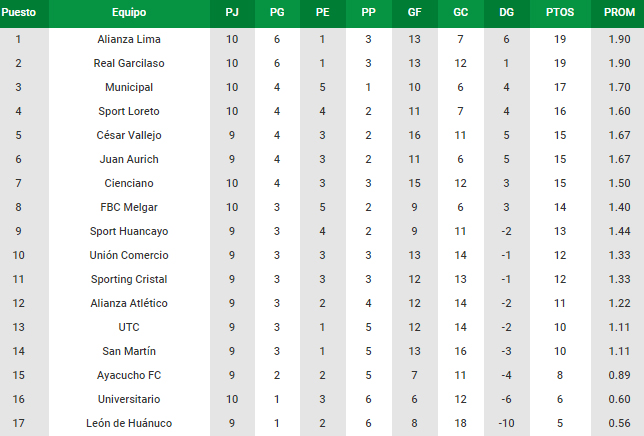Sort table by PTOS header
The image size is (644, 436).
(x=560, y=12)
